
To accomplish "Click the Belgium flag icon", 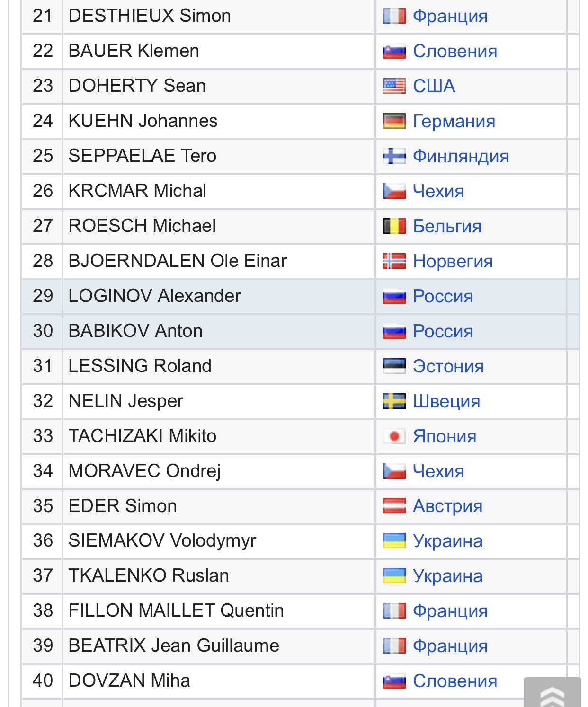I will click(x=394, y=226).
